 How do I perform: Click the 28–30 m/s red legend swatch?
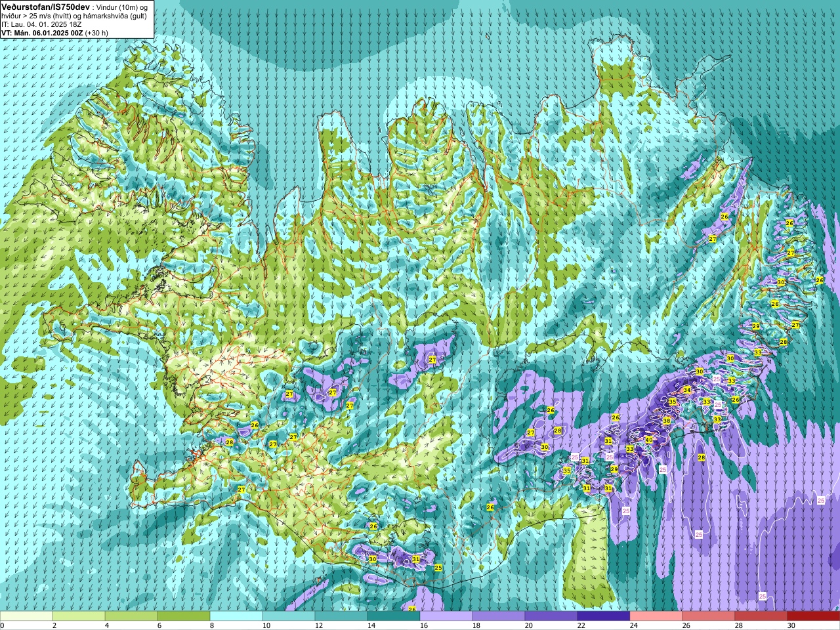tap(761, 617)
